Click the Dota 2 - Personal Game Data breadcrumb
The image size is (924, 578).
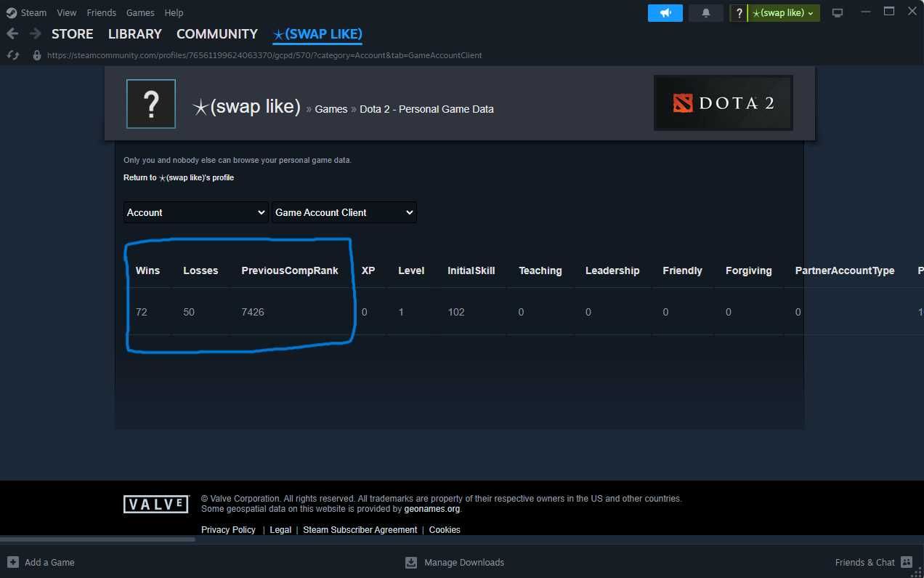(427, 109)
